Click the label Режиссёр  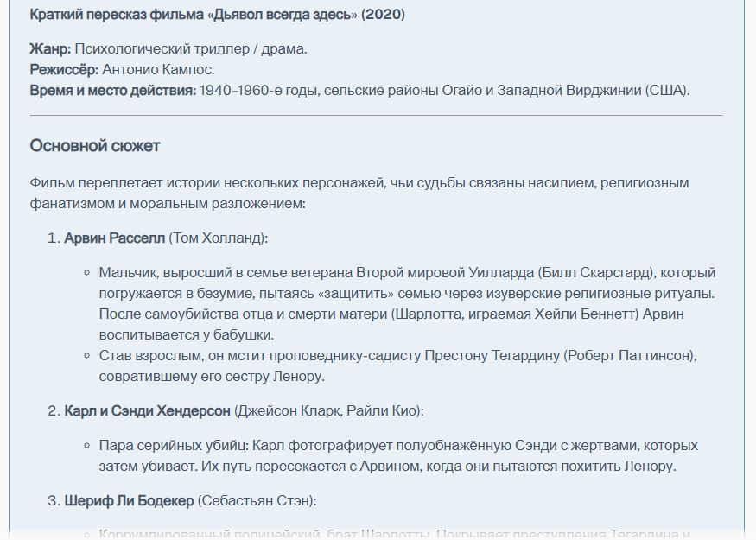point(64,69)
